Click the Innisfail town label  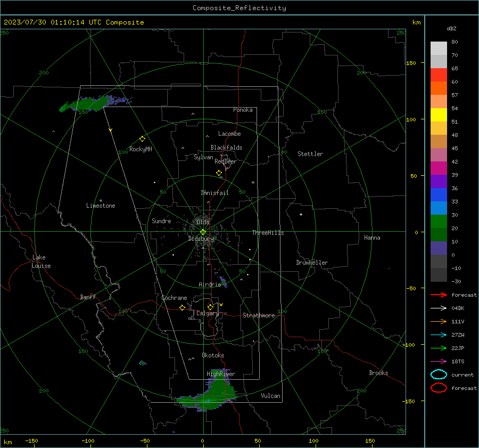(x=214, y=193)
